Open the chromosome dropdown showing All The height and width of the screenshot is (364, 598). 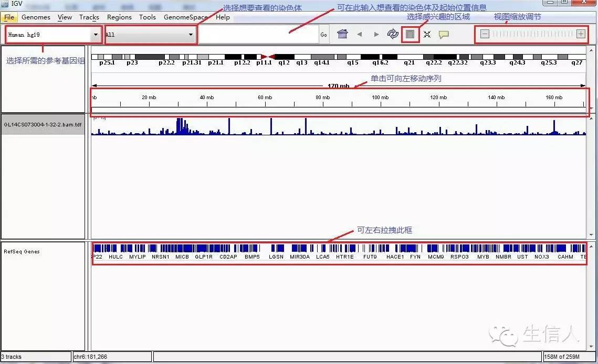pos(150,35)
